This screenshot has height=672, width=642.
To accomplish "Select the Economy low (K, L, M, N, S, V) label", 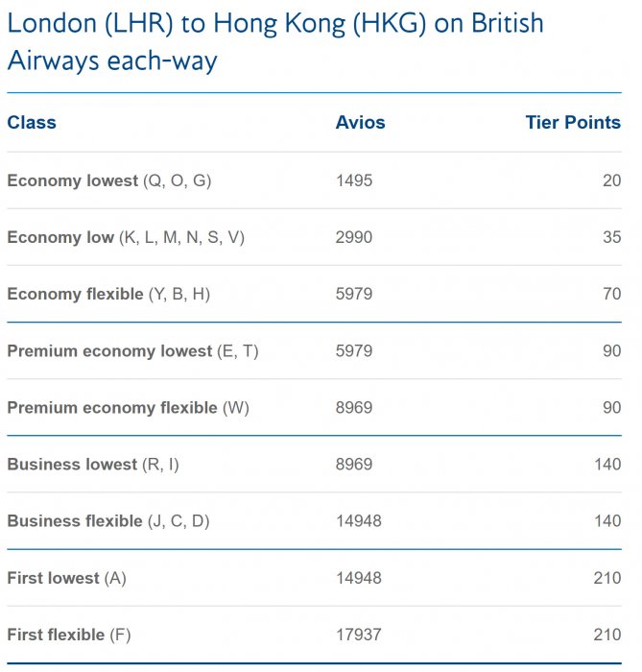I will tap(126, 237).
